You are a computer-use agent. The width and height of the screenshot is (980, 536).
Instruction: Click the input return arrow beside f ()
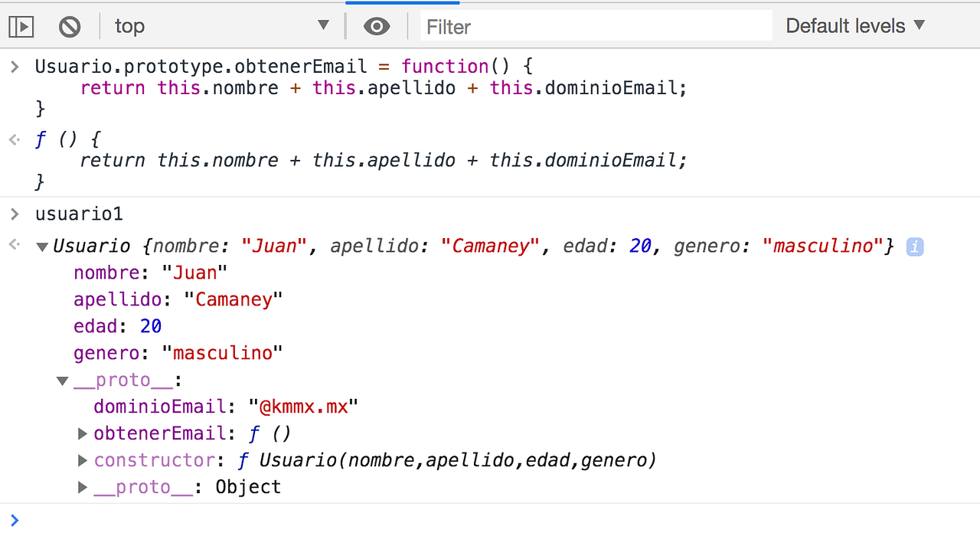13,139
